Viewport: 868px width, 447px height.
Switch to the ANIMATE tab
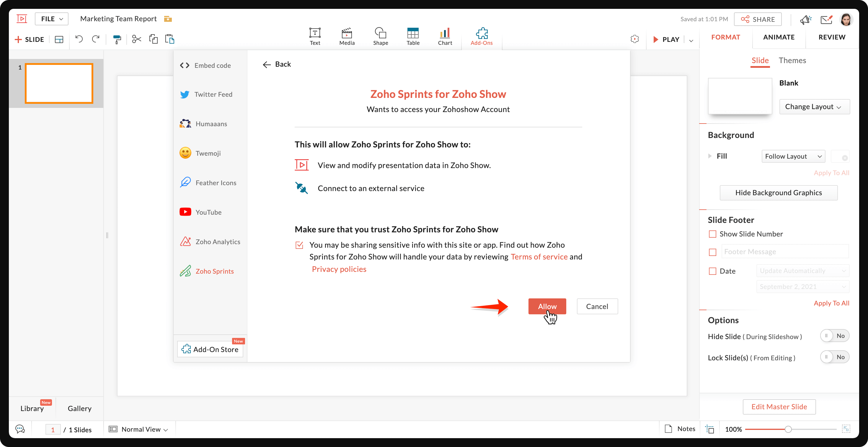pyautogui.click(x=779, y=37)
